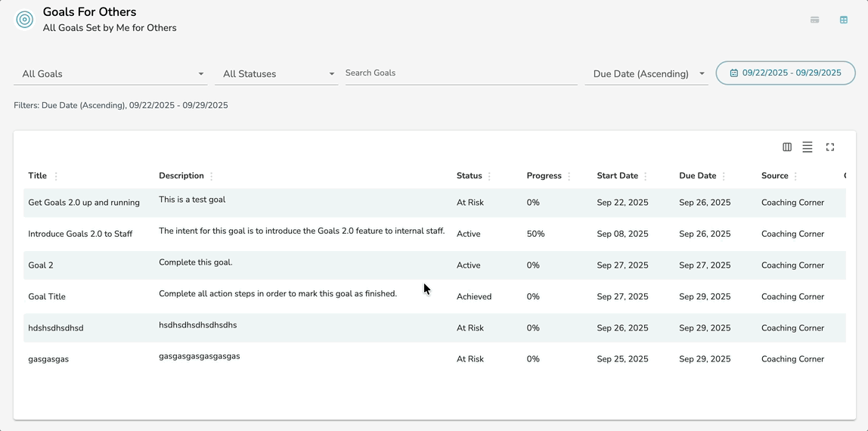Select the Get Goals 2.0 up and running row

click(x=84, y=203)
